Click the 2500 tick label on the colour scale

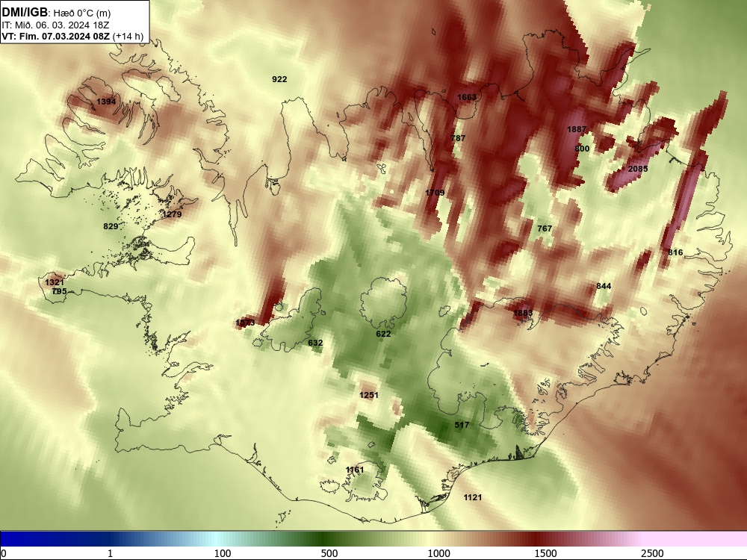(652, 553)
